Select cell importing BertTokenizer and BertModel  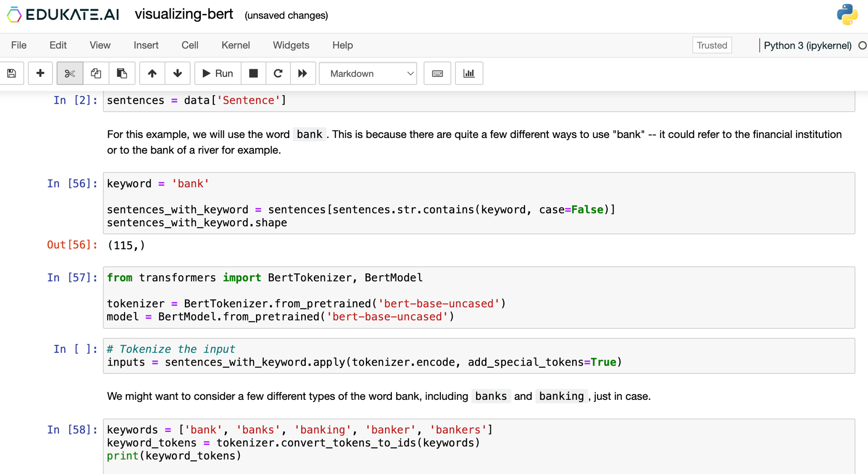click(x=479, y=297)
